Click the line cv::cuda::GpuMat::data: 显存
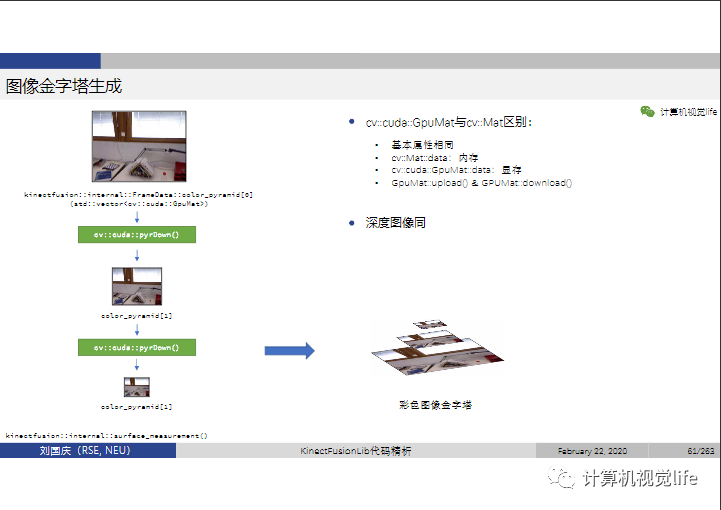The width and height of the screenshot is (721, 510). (x=456, y=170)
